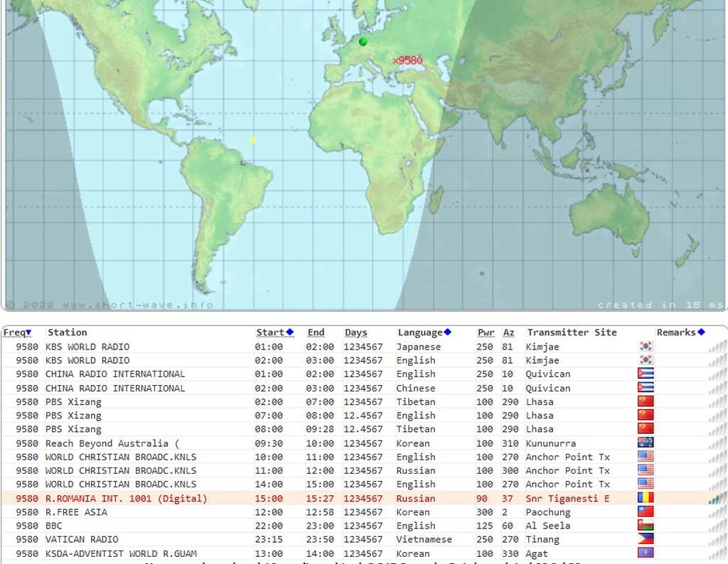Click Vietnamese language cell
Viewport: 728px width, 564px height.
(x=424, y=539)
